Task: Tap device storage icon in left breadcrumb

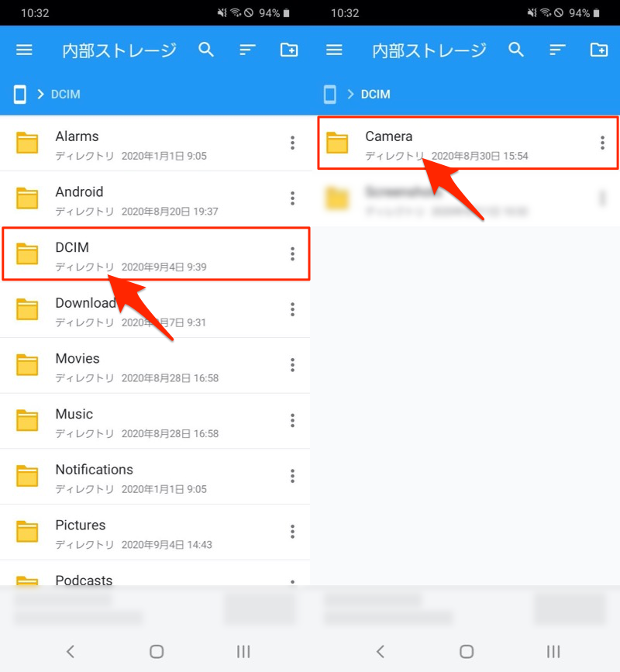Action: click(x=20, y=95)
